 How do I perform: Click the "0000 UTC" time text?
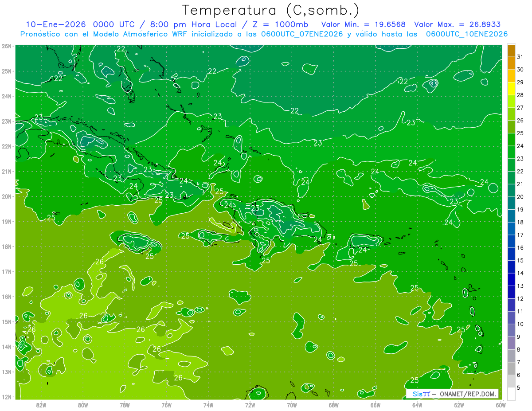coord(114,24)
